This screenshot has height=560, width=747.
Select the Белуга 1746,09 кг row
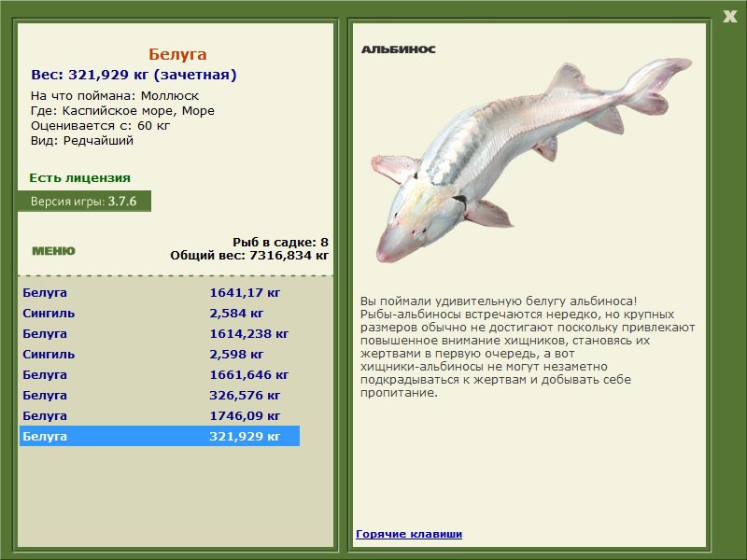point(160,415)
